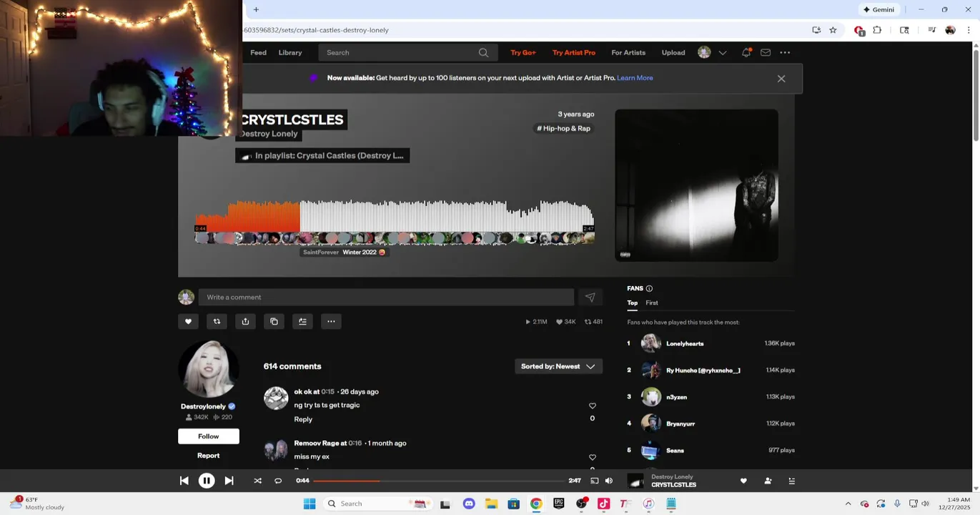Like the Remoov Rage comment

tap(593, 458)
